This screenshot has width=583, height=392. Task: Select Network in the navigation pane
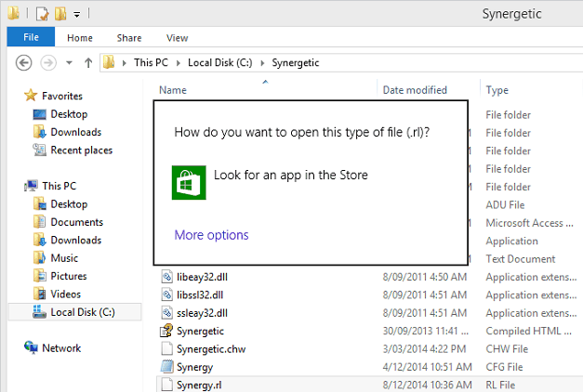point(61,348)
